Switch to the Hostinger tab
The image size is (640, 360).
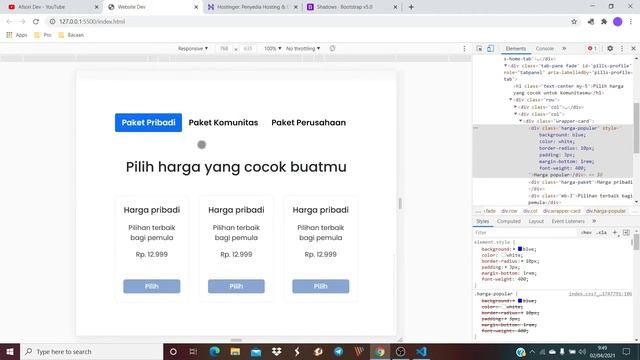click(x=252, y=7)
